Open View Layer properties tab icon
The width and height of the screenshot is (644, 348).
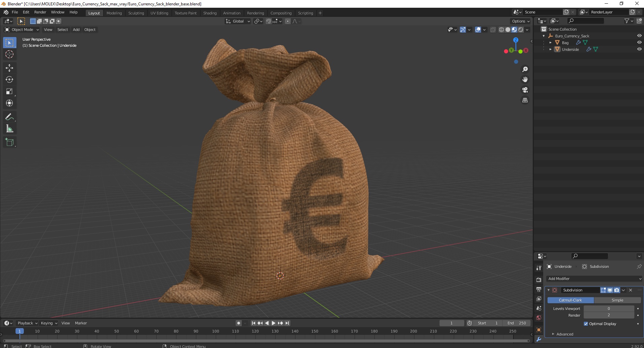click(539, 299)
